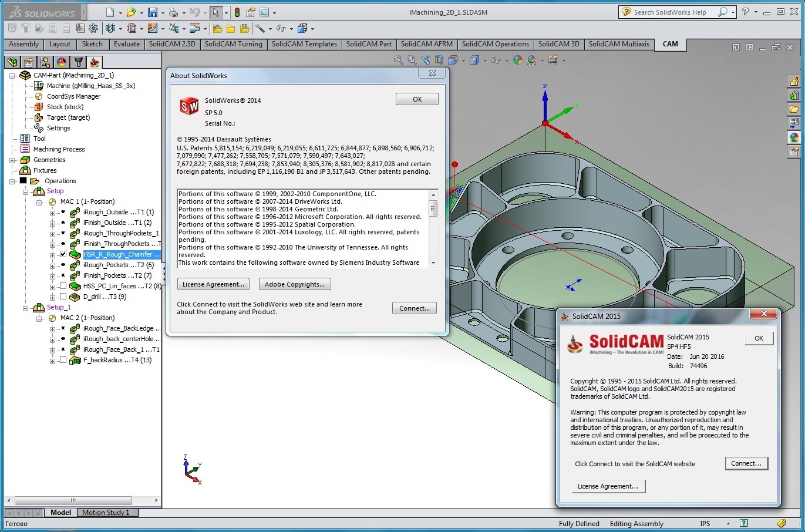Select the Machining Process tree item
The height and width of the screenshot is (532, 805).
pos(59,149)
